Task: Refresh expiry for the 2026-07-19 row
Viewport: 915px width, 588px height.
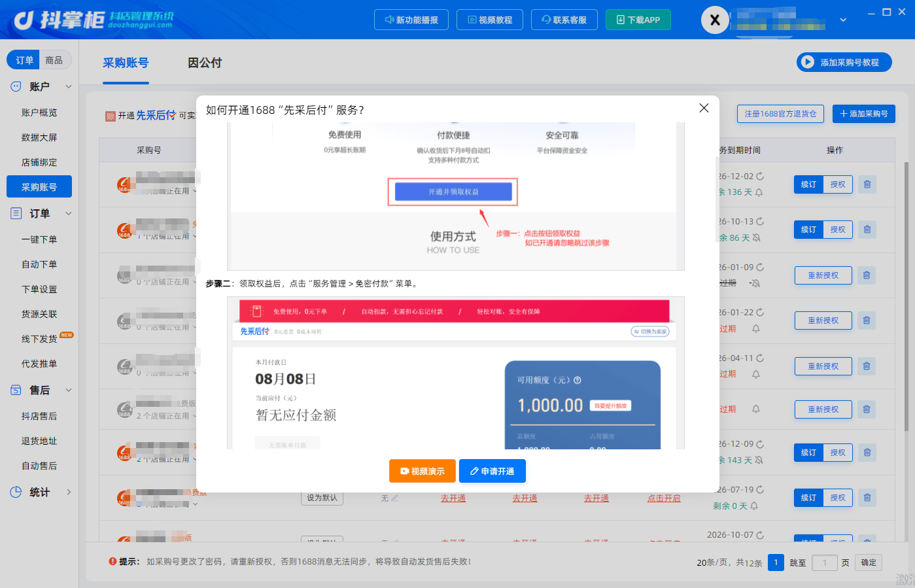Action: pyautogui.click(x=760, y=489)
